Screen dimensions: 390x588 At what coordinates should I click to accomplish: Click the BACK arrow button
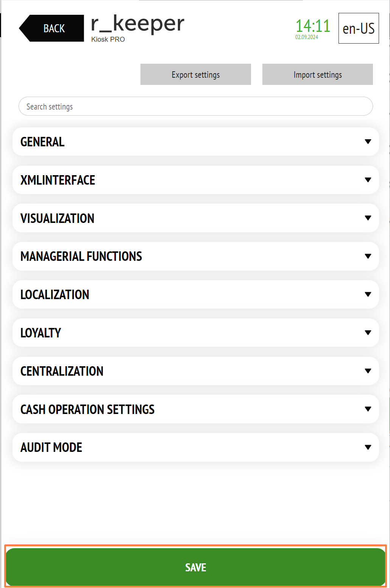click(x=51, y=28)
